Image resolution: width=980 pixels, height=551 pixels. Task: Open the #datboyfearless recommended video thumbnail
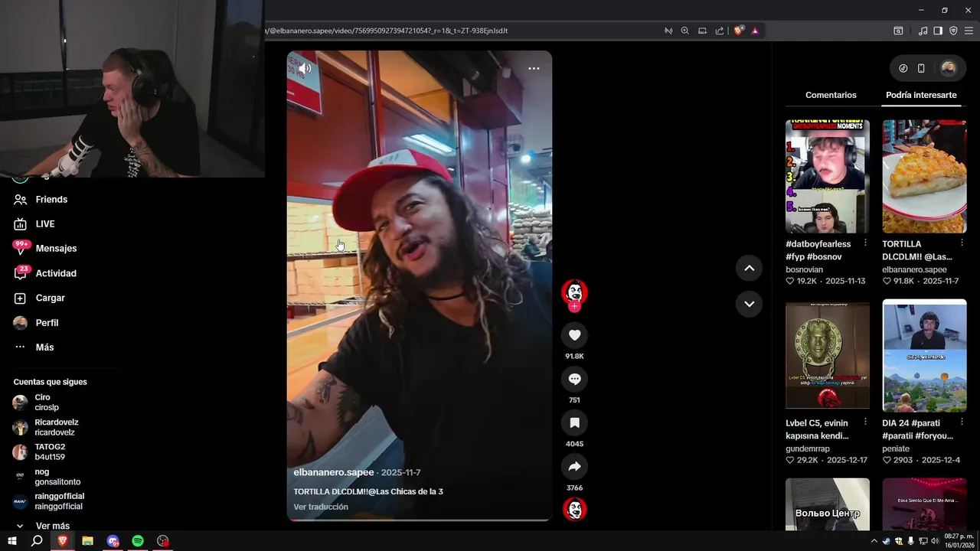pos(828,177)
